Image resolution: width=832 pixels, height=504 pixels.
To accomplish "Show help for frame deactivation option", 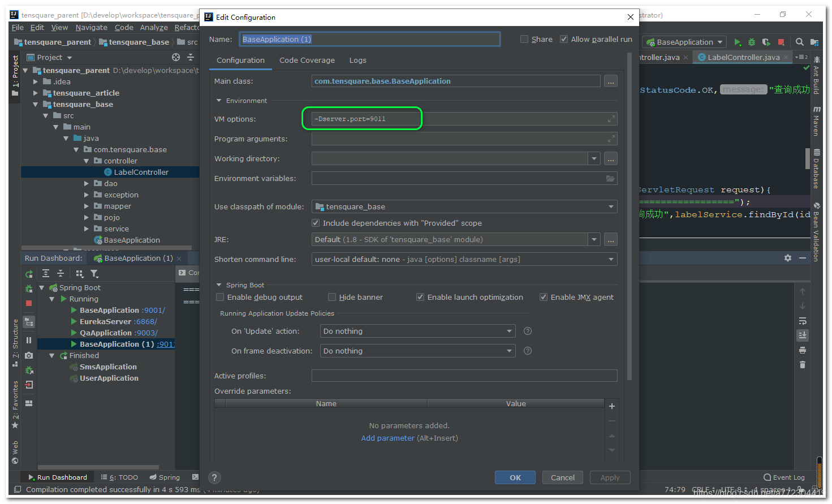I will click(528, 351).
